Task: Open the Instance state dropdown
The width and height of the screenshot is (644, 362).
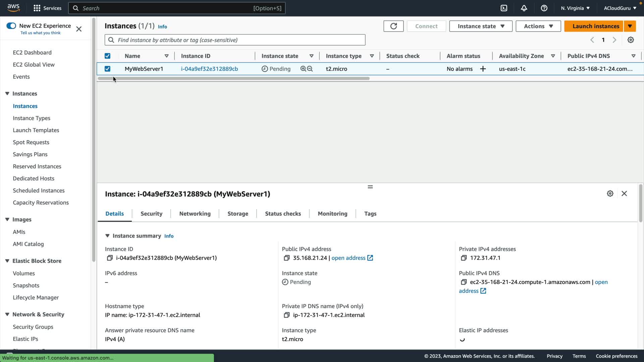Action: [481, 26]
